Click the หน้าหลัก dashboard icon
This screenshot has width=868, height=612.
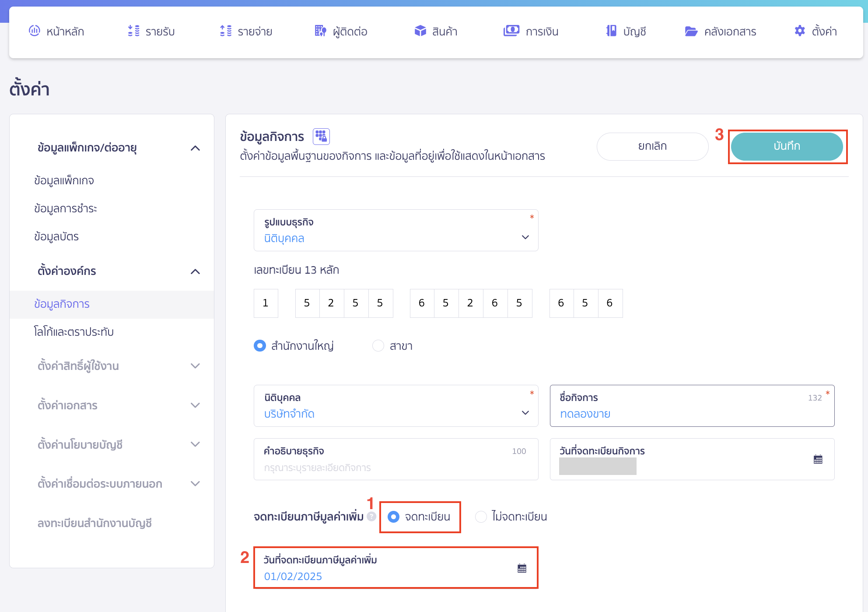pos(34,31)
